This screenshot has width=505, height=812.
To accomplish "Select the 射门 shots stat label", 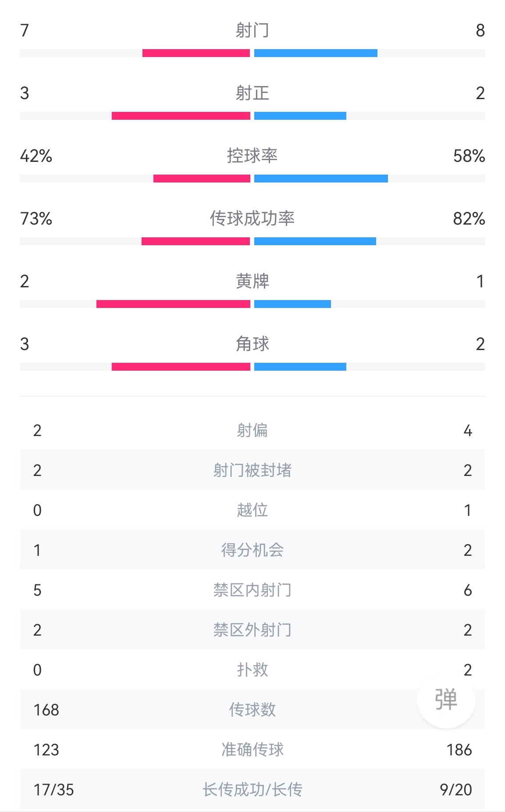I will 252,30.
